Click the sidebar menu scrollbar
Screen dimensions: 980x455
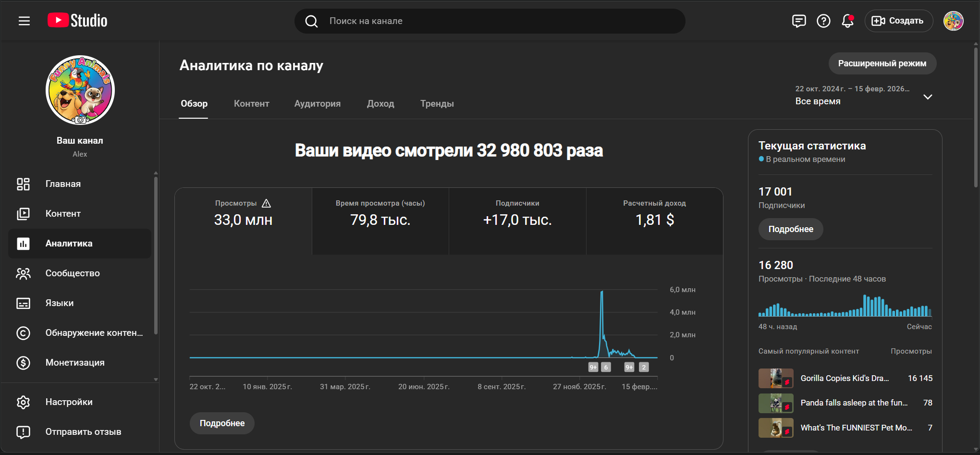[156, 256]
